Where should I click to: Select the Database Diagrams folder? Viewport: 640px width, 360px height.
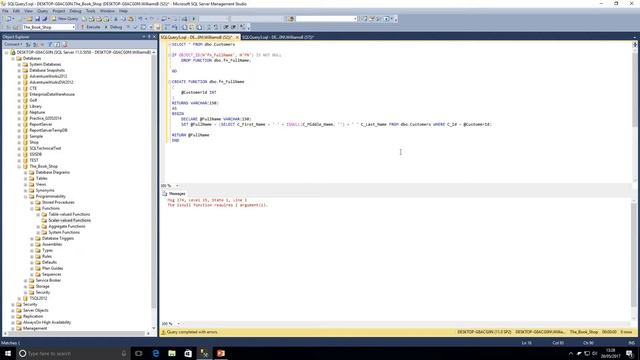[52, 172]
